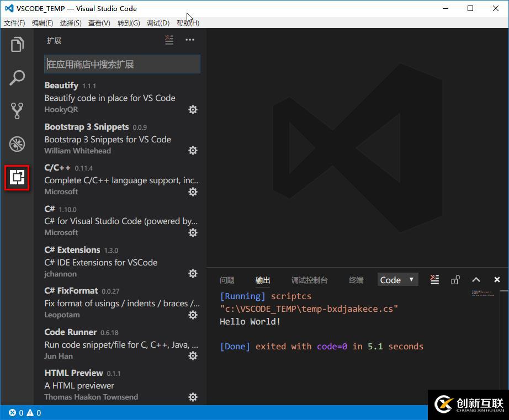Switch to the 终端 panel tab

click(x=356, y=280)
